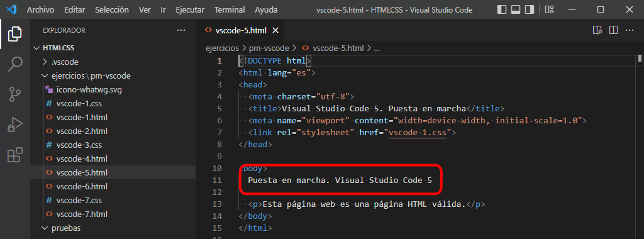Open vscode-1.html in explorer
This screenshot has height=239, width=644.
coord(113,118)
